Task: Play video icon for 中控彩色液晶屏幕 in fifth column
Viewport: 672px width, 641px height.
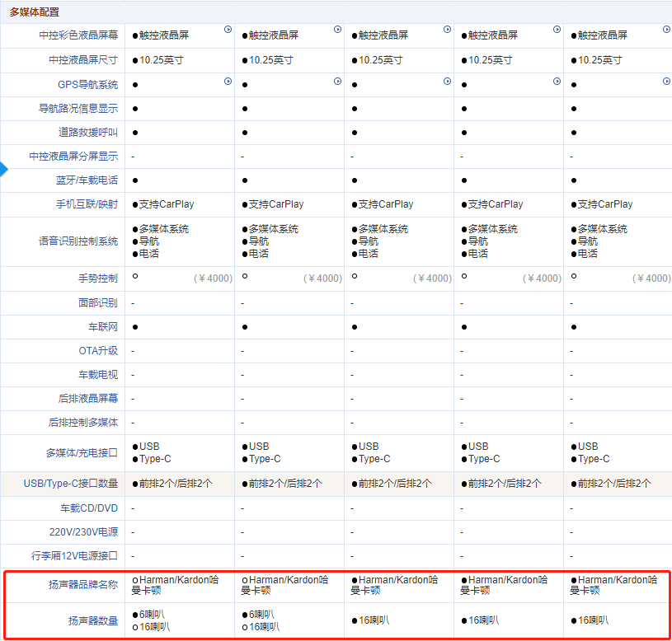Action: pos(666,29)
